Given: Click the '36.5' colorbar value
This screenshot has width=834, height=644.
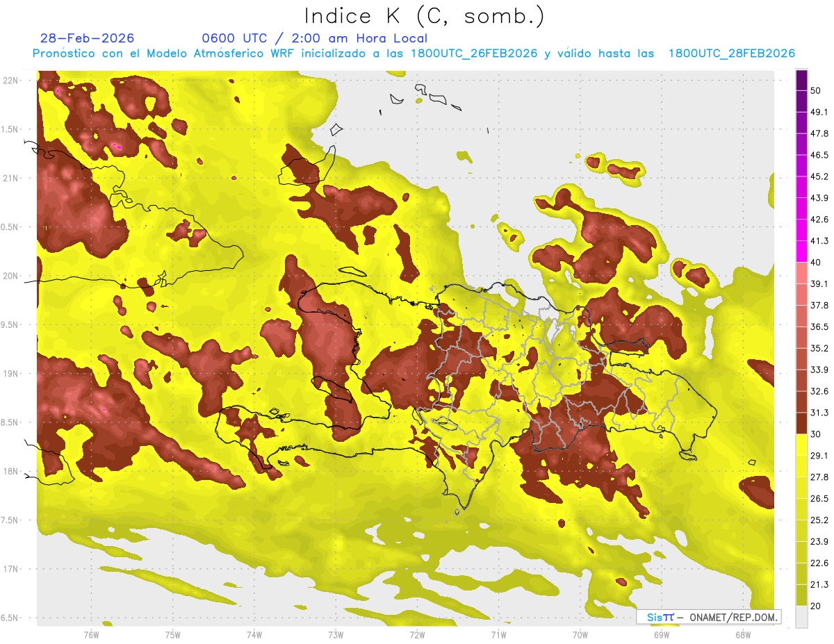Looking at the screenshot, I should (x=819, y=327).
